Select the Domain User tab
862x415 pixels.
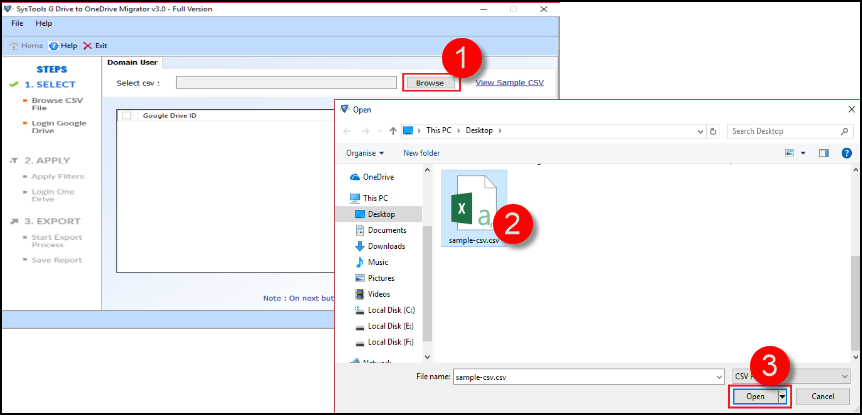tap(132, 63)
